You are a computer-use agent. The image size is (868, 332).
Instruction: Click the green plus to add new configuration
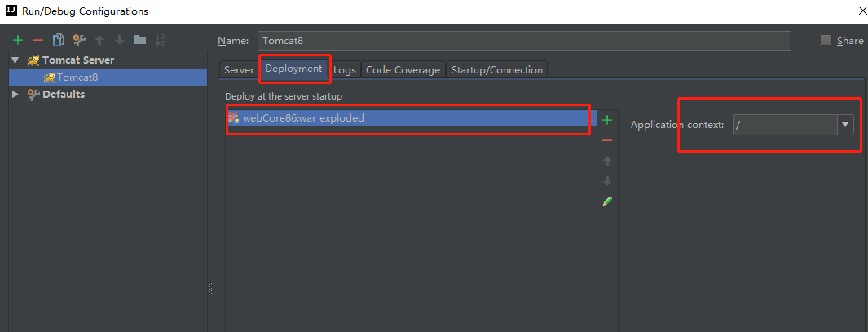18,40
